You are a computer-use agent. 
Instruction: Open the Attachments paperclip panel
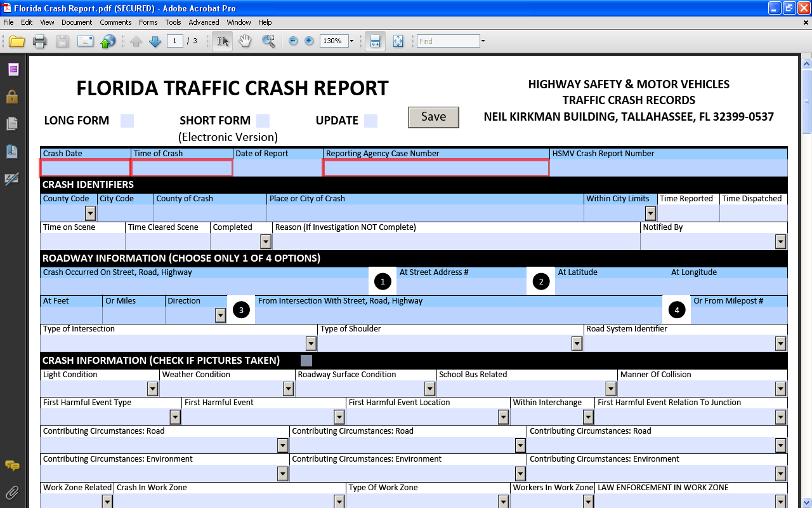coord(12,493)
